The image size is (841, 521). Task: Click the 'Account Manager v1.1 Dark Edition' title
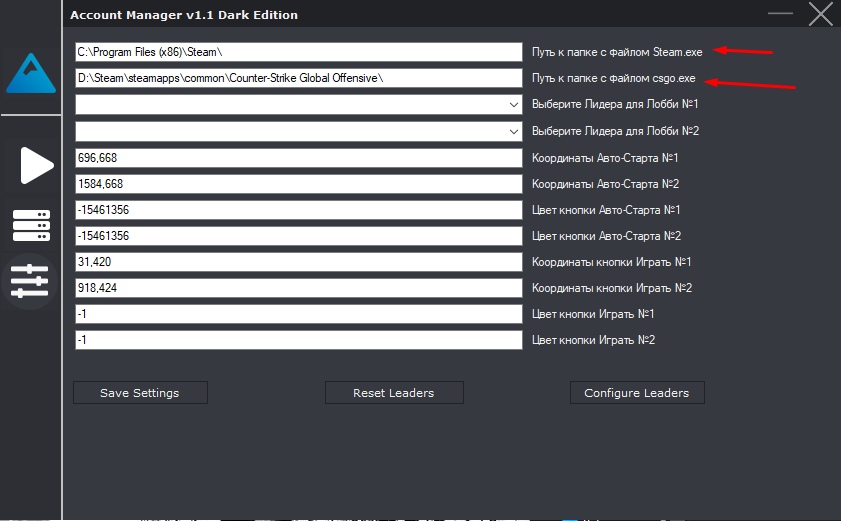(184, 15)
